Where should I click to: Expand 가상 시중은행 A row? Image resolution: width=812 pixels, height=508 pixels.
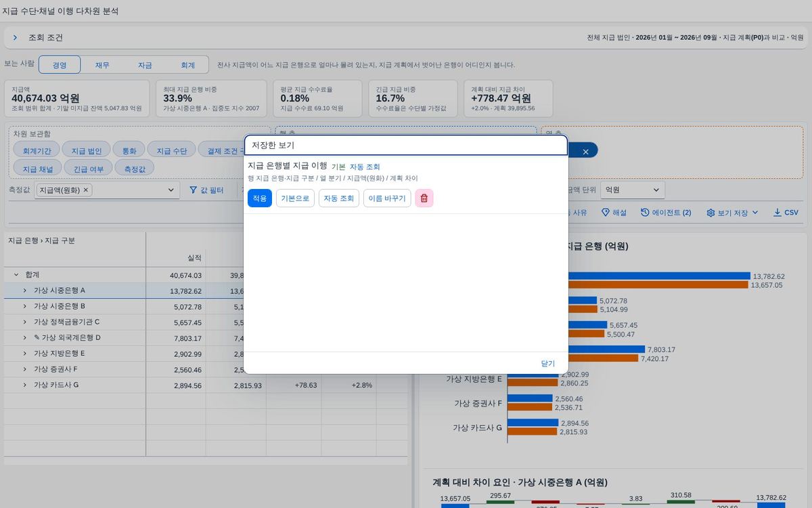pos(25,291)
